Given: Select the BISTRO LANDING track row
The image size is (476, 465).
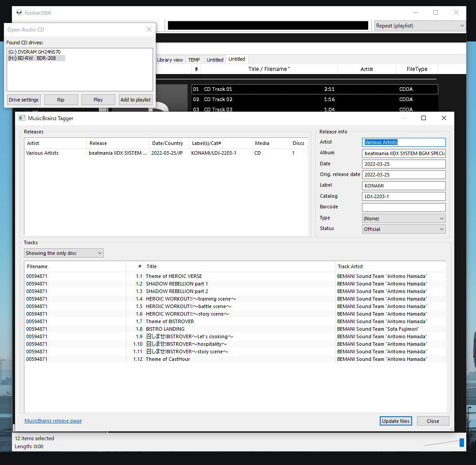Looking at the screenshot, I should 165,329.
